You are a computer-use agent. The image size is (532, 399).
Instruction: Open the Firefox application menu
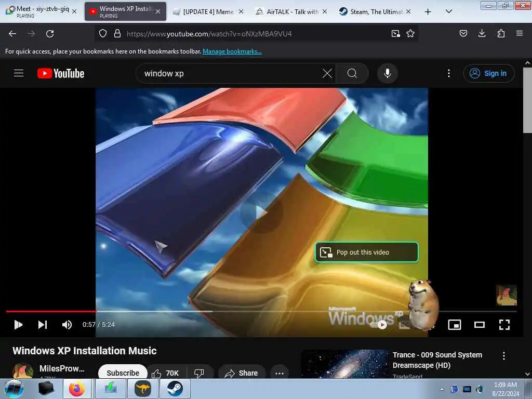[520, 33]
